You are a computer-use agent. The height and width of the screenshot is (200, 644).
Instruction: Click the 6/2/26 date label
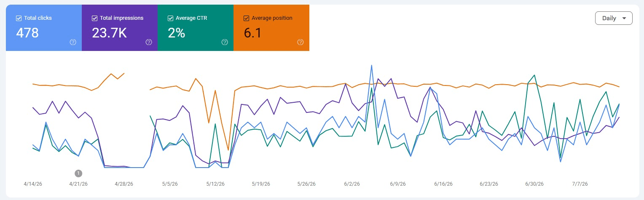click(x=352, y=184)
